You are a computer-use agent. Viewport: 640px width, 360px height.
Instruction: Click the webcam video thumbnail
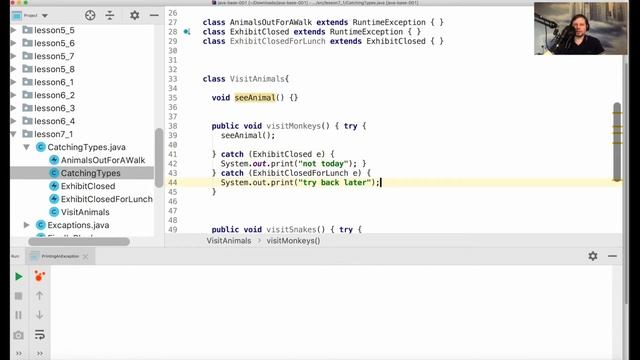[x=580, y=28]
